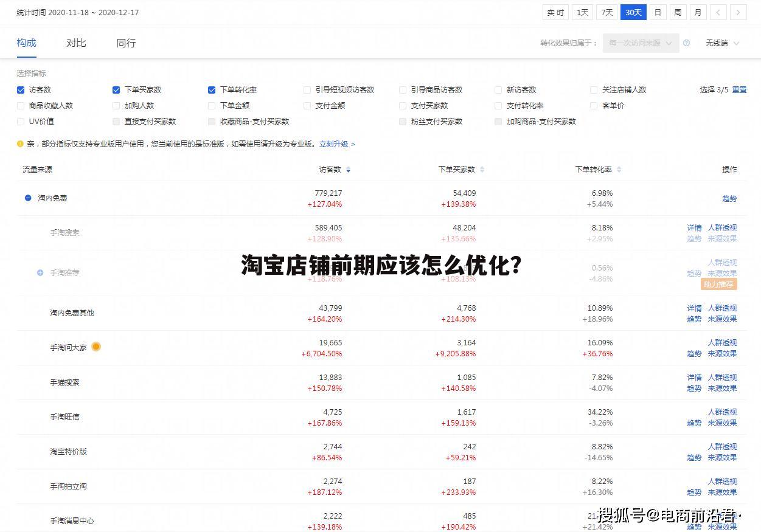Check the 商品收藏人数 checkbox

coord(21,106)
